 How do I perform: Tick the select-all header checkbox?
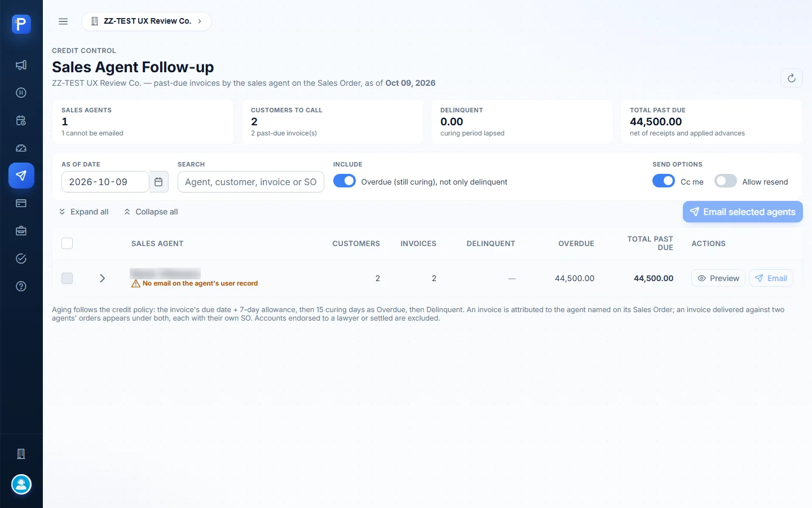tap(67, 243)
